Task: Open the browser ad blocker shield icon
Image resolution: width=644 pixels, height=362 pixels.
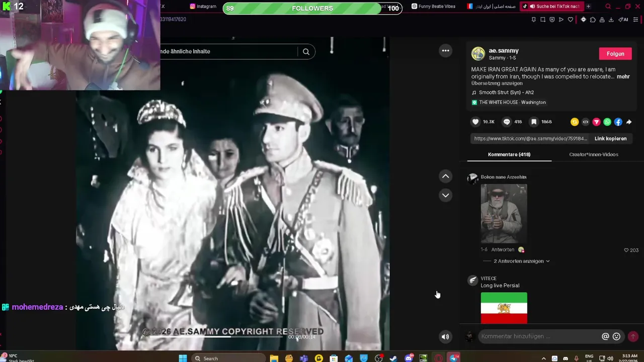Action: (x=552, y=20)
